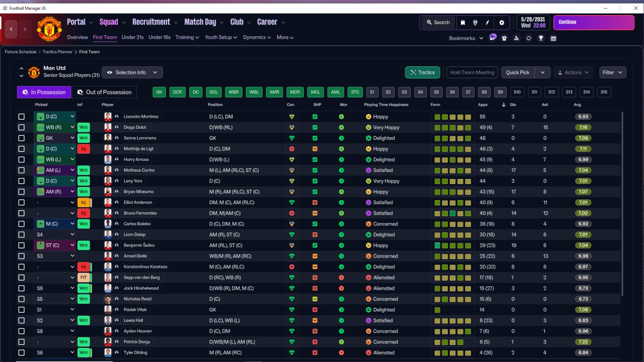644x362 pixels.
Task: Open the settings gear icon
Action: pyautogui.click(x=502, y=23)
